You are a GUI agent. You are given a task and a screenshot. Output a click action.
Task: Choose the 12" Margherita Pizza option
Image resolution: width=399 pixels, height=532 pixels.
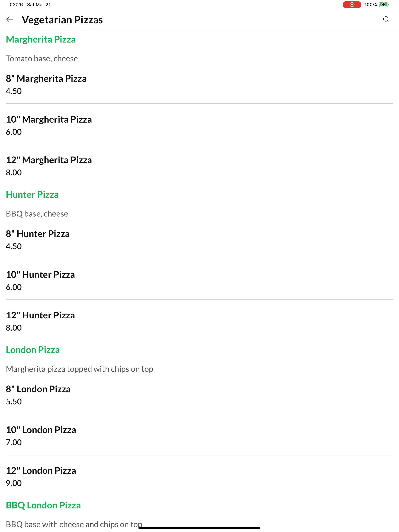point(199,166)
